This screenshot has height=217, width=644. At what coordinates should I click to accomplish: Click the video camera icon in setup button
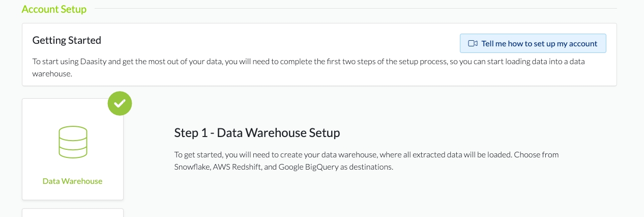(x=473, y=43)
